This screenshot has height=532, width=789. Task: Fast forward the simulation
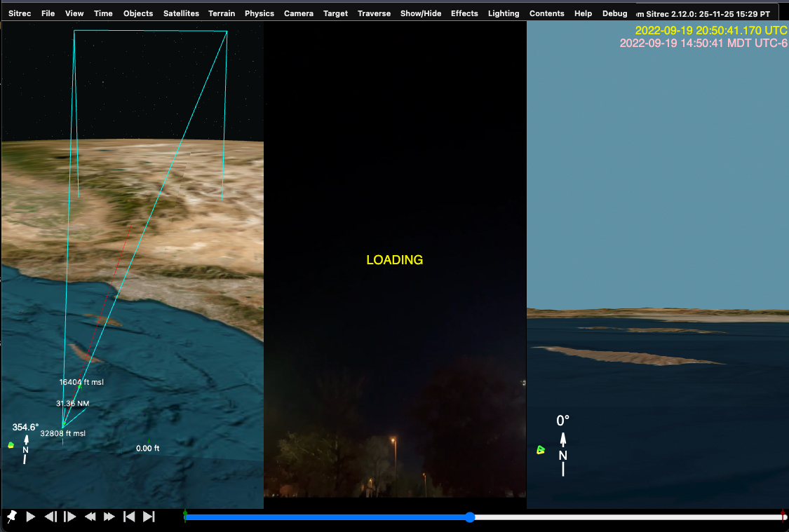109,517
